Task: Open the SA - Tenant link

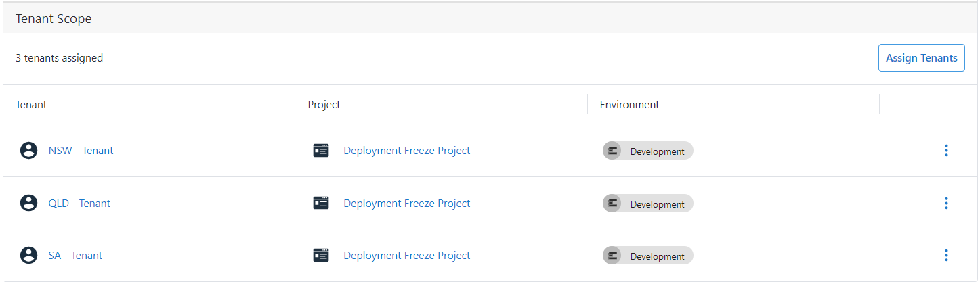Action: click(x=75, y=256)
